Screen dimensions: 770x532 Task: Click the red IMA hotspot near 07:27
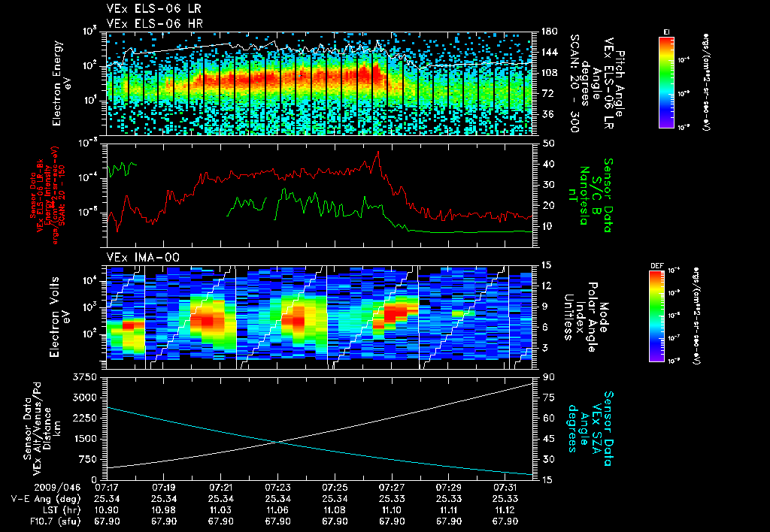tap(397, 312)
